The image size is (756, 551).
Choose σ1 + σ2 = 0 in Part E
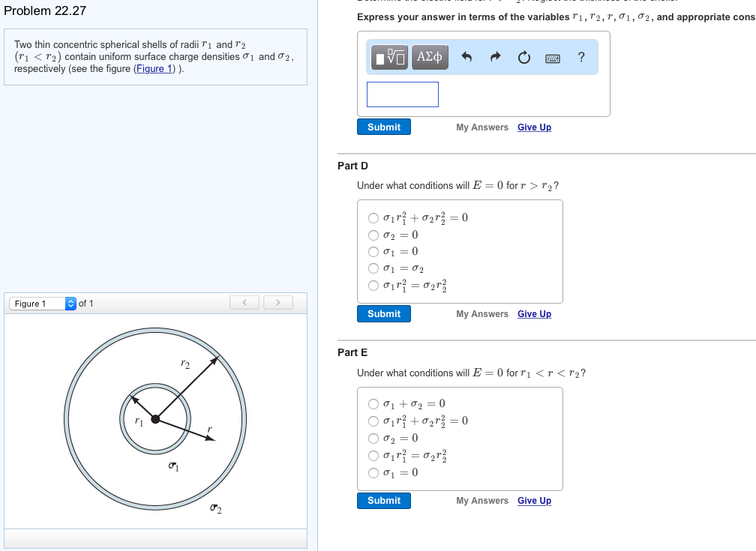point(373,404)
